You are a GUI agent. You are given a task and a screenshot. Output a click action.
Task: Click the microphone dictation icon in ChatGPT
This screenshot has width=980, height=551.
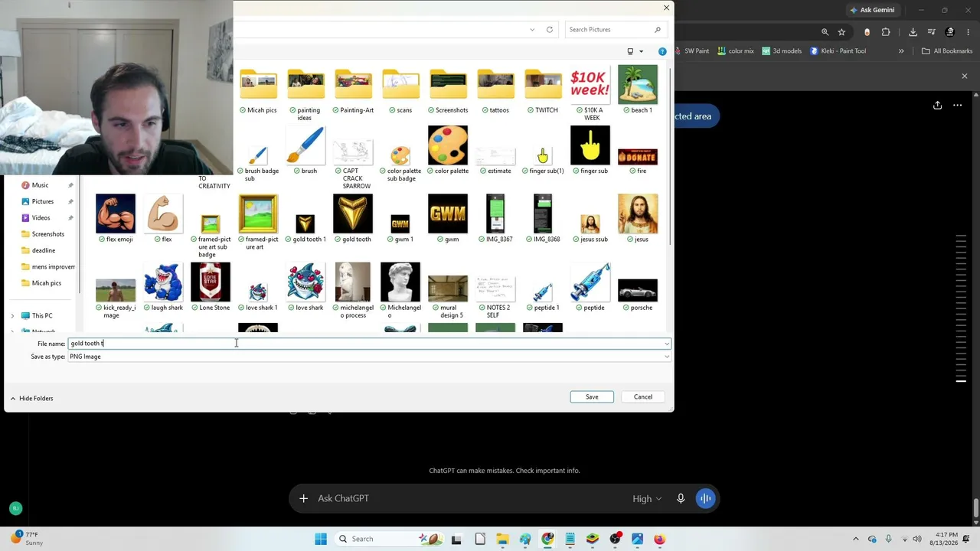point(681,499)
